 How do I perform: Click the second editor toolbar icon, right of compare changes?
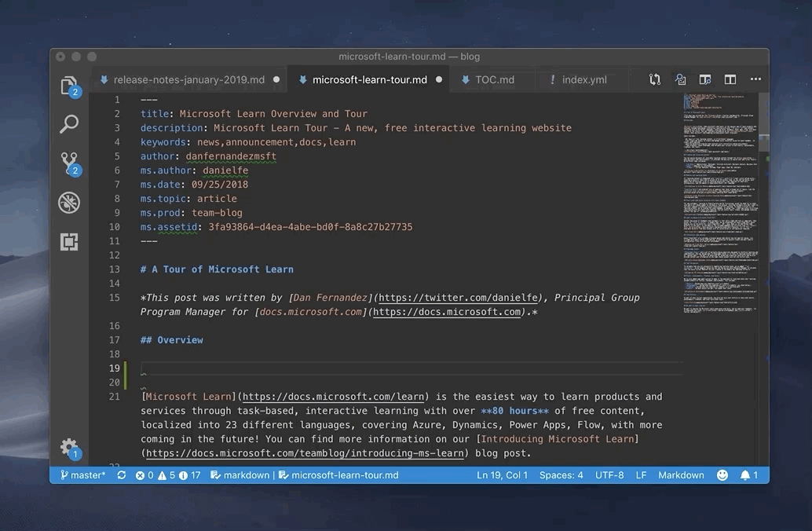point(680,79)
